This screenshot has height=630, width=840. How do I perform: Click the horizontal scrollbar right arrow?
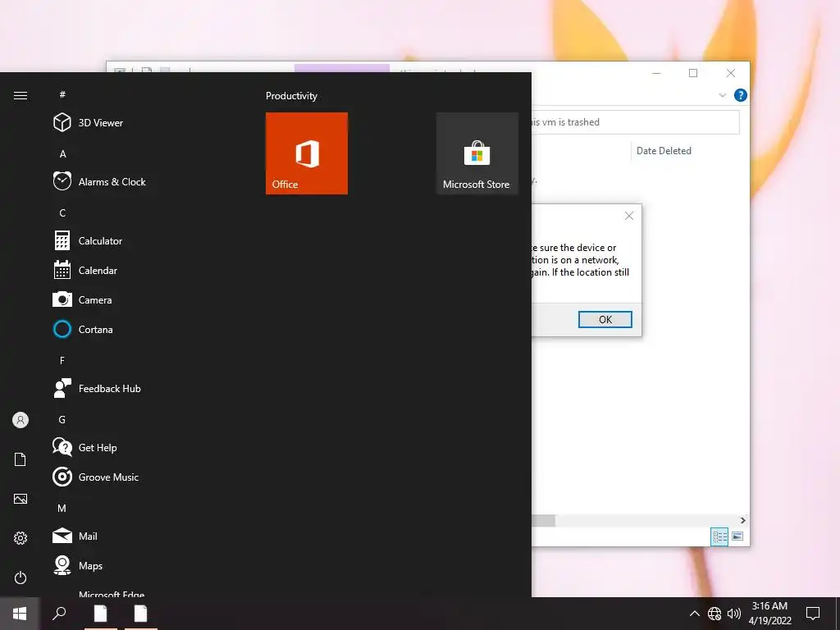[x=742, y=520]
